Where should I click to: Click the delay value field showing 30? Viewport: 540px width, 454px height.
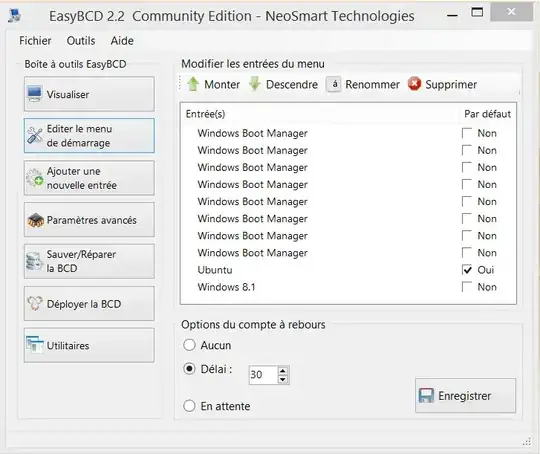click(x=263, y=375)
